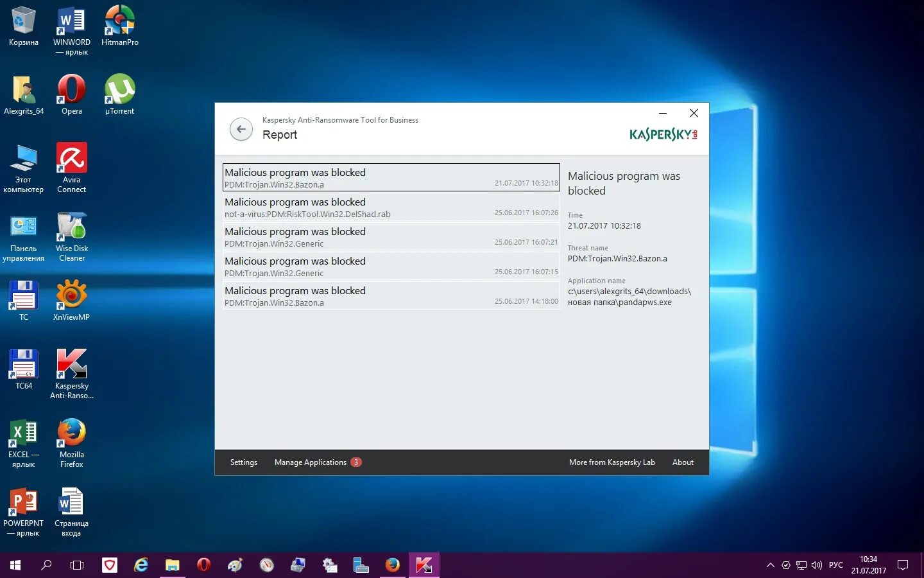Viewport: 924px width, 578px height.
Task: Select Trojan.Win32.Generic entry at 16:07:21
Action: click(391, 237)
